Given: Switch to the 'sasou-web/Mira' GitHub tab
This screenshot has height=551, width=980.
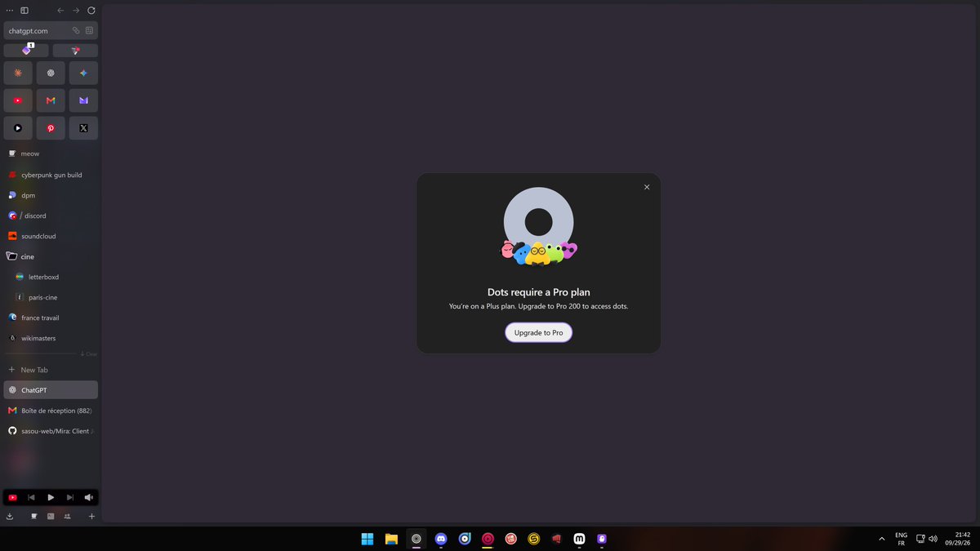Looking at the screenshot, I should [x=51, y=431].
